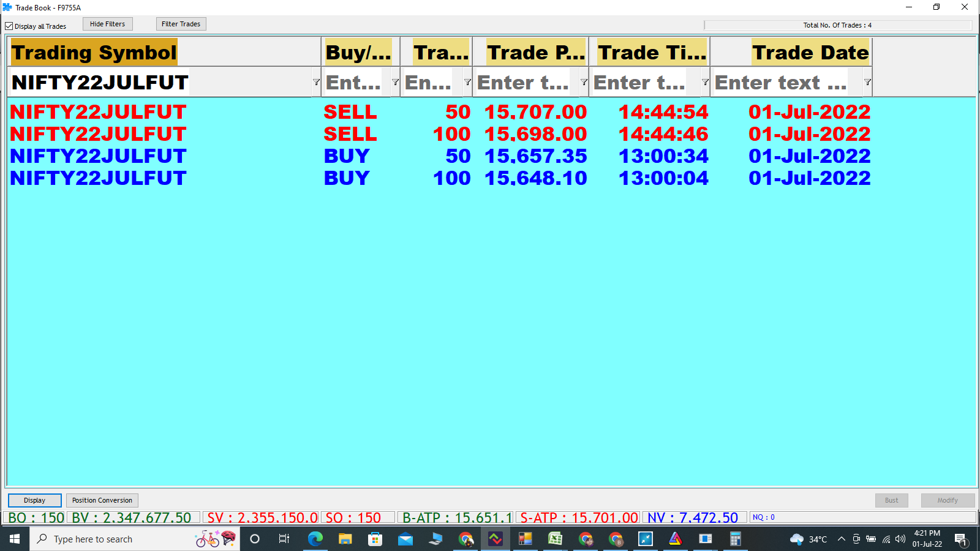Image resolution: width=980 pixels, height=551 pixels.
Task: Open the Trading Symbol filter dropdown
Action: pyautogui.click(x=316, y=82)
